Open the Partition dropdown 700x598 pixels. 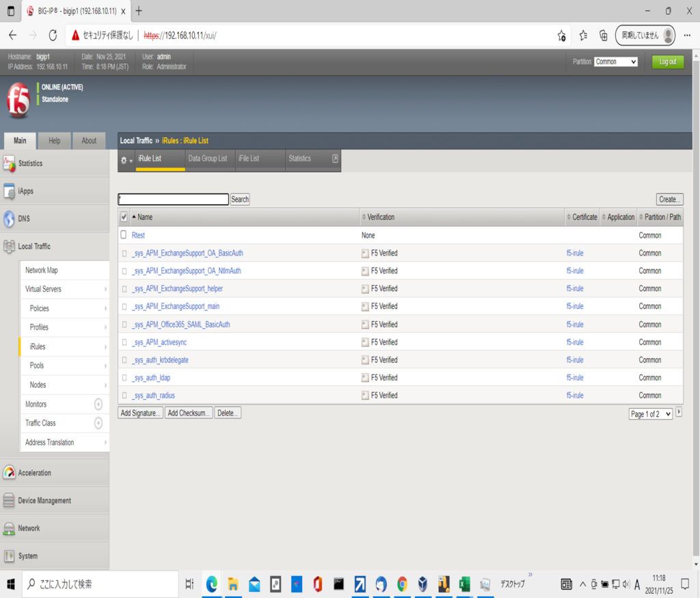tap(616, 62)
